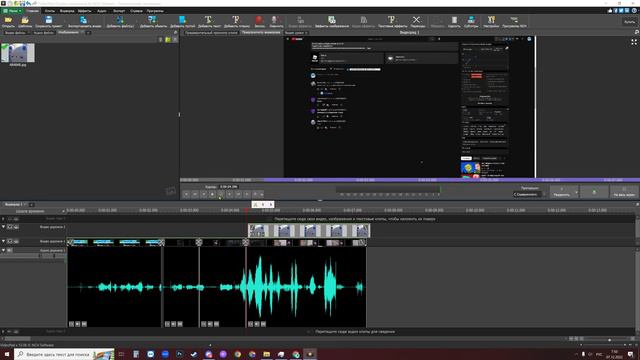Open the Windows notification center icon

pyautogui.click(x=631, y=354)
